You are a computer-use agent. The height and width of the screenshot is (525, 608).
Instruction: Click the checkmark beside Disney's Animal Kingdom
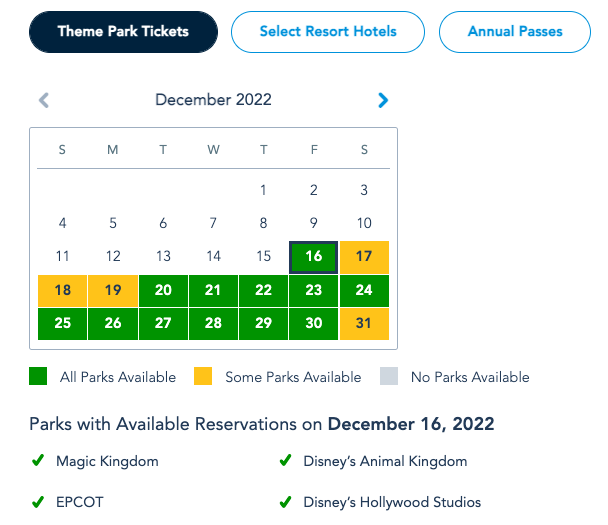point(285,461)
